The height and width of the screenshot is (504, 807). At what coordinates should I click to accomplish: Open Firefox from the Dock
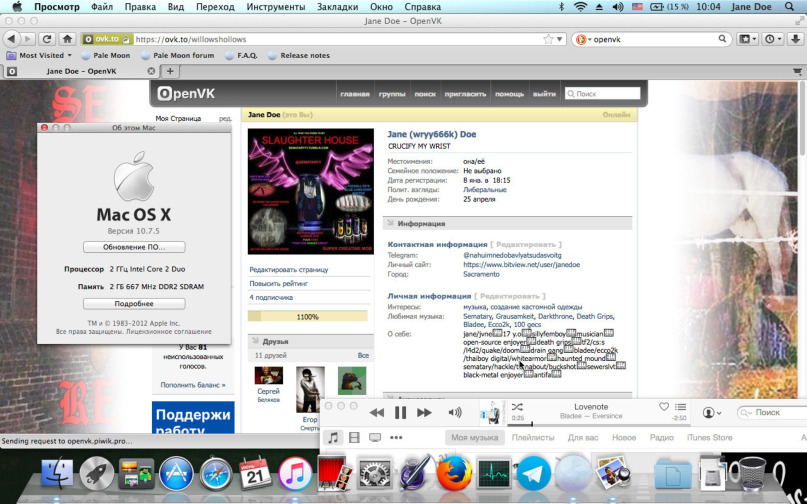[x=454, y=473]
